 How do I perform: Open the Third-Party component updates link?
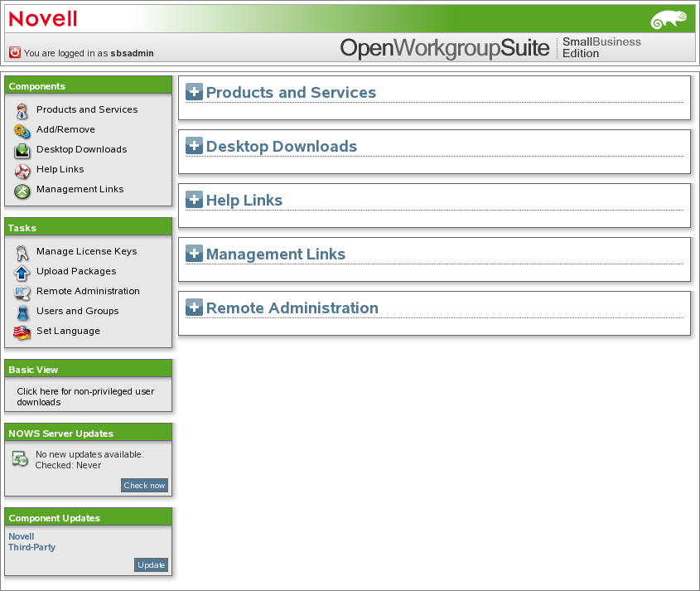(x=31, y=547)
